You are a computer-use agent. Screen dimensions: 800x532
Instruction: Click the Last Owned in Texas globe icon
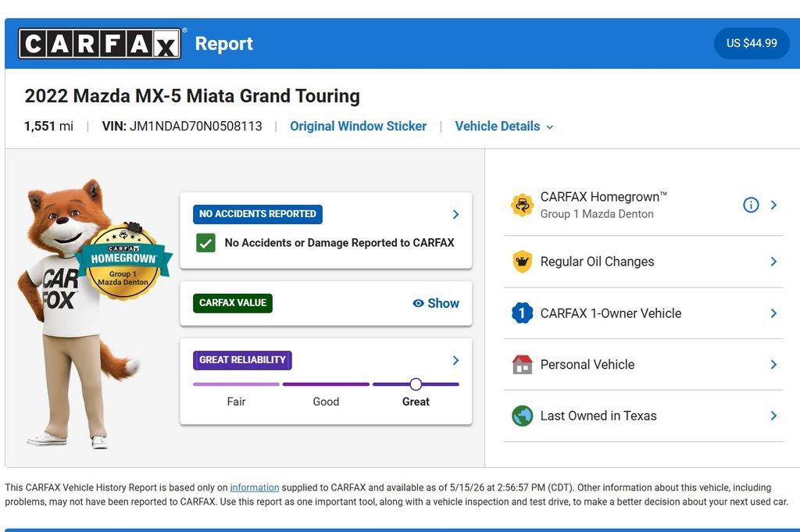click(x=522, y=416)
